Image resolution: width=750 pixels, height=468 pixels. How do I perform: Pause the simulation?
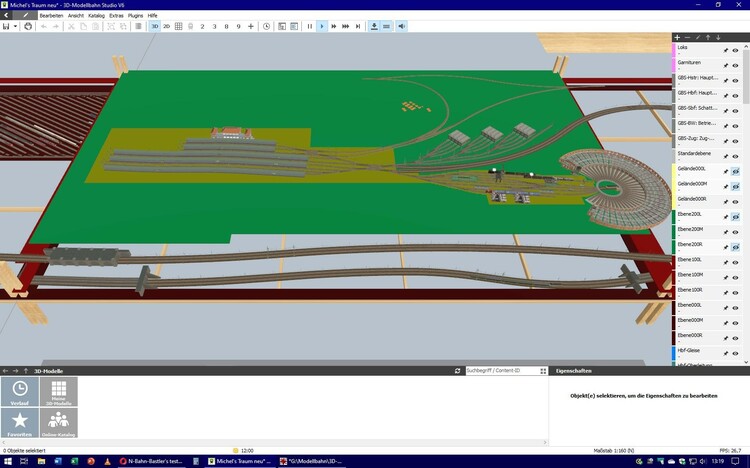(309, 26)
